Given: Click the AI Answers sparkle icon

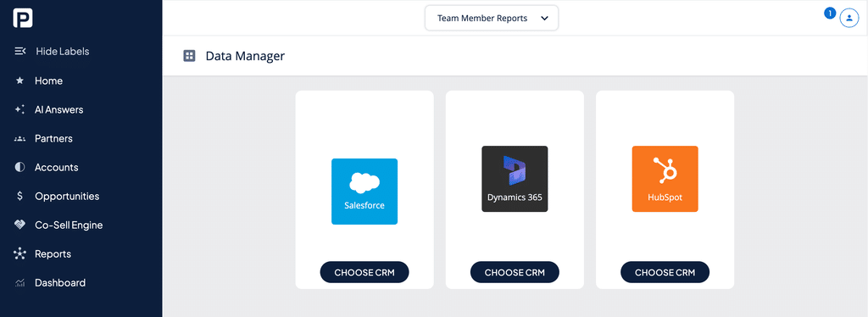Looking at the screenshot, I should click(x=20, y=109).
